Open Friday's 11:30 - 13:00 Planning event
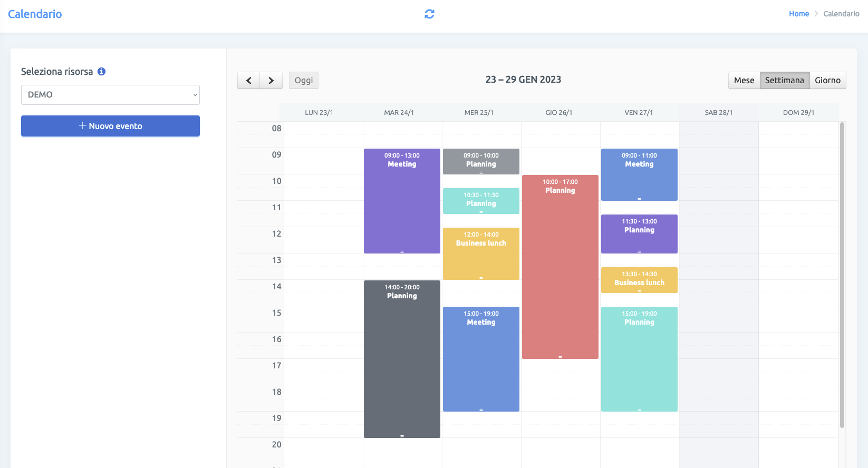868x468 pixels. tap(639, 234)
